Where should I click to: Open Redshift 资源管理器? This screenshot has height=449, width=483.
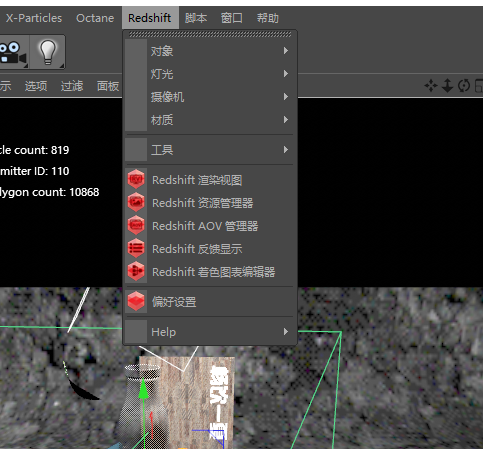pyautogui.click(x=210, y=203)
